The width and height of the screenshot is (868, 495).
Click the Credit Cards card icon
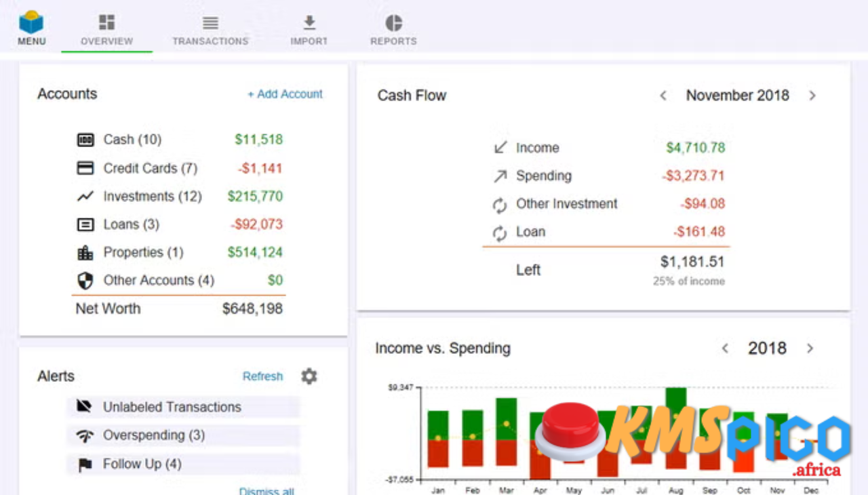pos(85,168)
